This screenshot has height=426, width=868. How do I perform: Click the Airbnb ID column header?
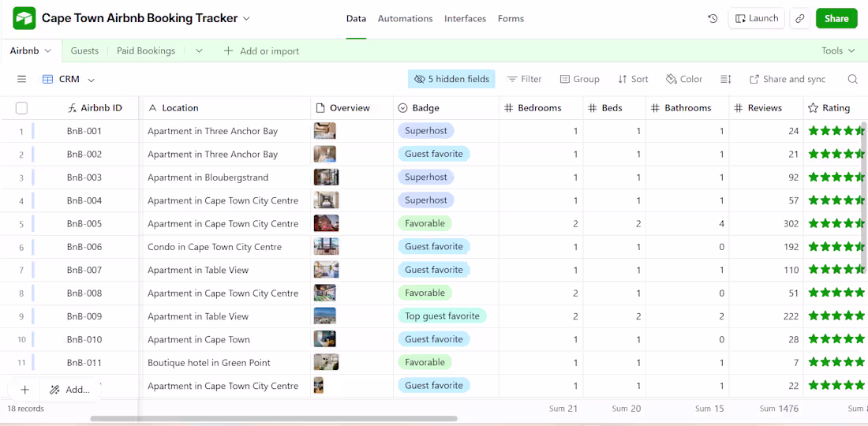tap(94, 108)
